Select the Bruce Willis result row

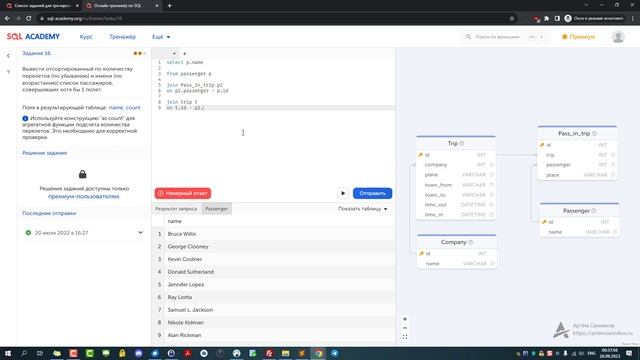pyautogui.click(x=273, y=234)
